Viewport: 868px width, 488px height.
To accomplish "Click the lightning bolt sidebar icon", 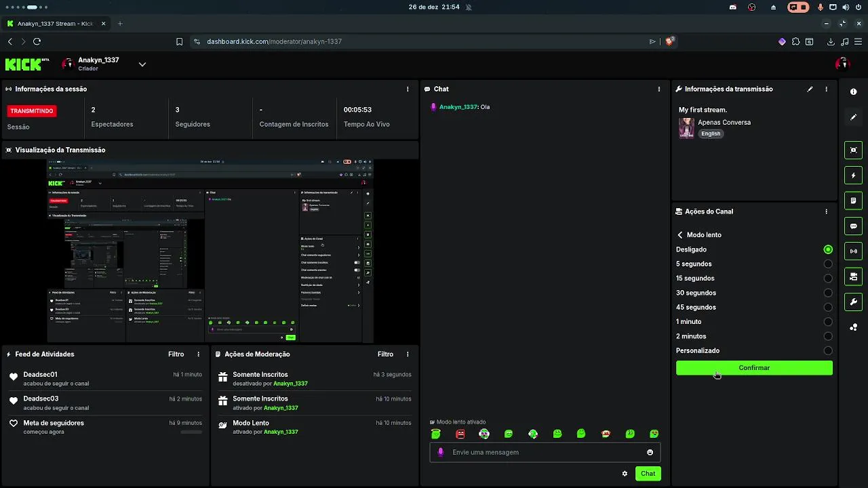I will (x=853, y=176).
